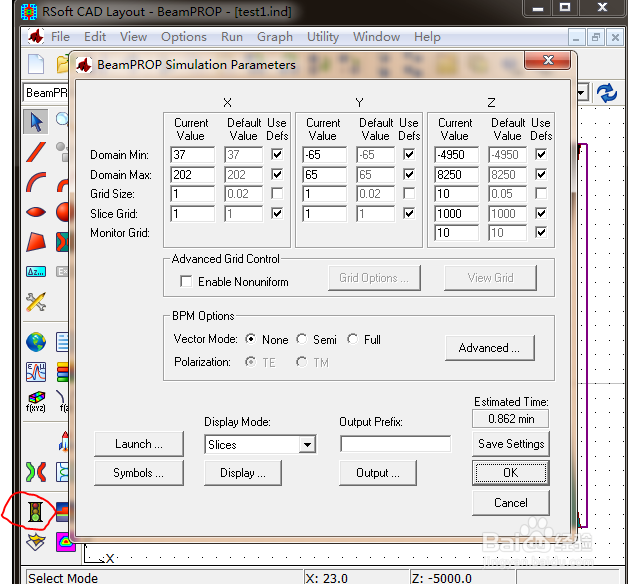Open the index profile curve icon

pyautogui.click(x=36, y=372)
